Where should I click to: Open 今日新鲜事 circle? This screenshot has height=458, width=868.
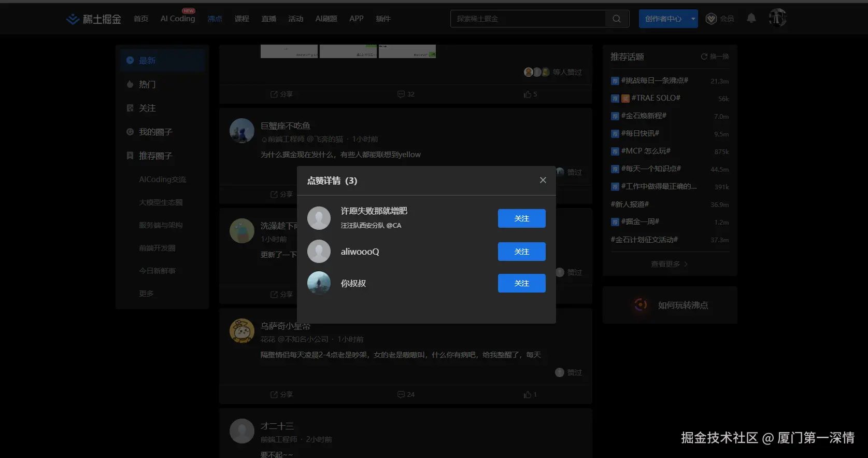(157, 271)
